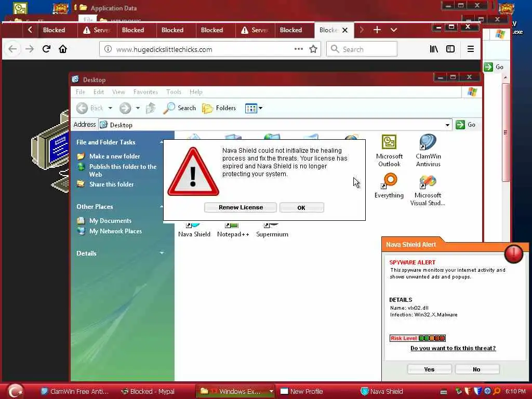
Task: Open Nava Shield taskbar item
Action: [382, 391]
